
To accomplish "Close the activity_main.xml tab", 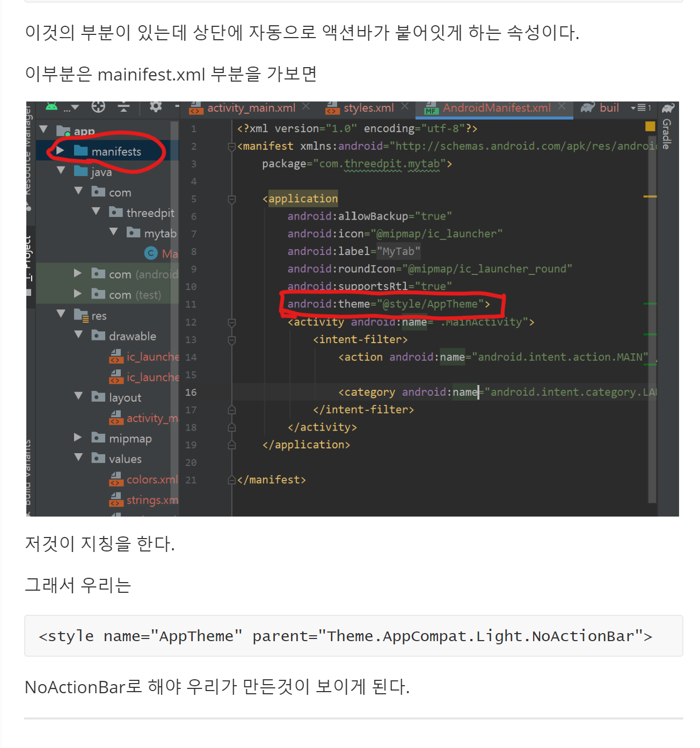I will 306,107.
